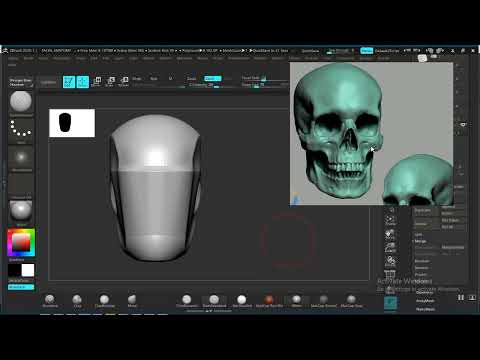Expand the ArrayMesh sub-palette
This screenshot has height=360, width=480.
click(425, 301)
